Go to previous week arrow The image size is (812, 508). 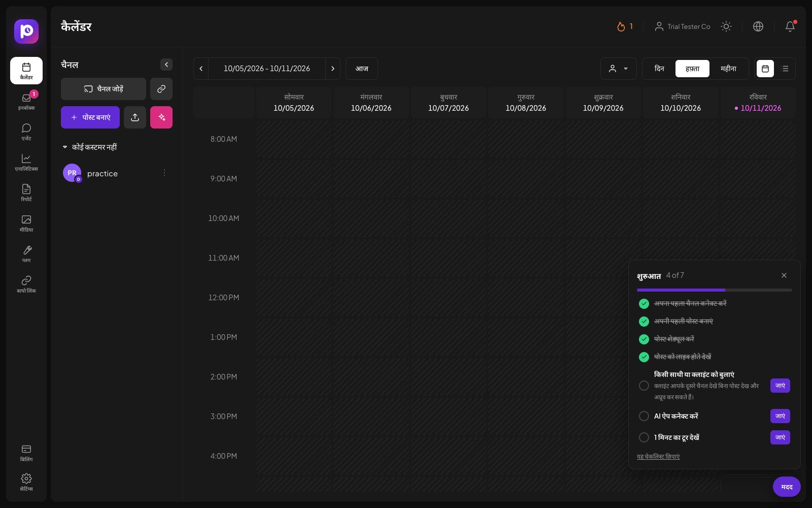pos(201,69)
